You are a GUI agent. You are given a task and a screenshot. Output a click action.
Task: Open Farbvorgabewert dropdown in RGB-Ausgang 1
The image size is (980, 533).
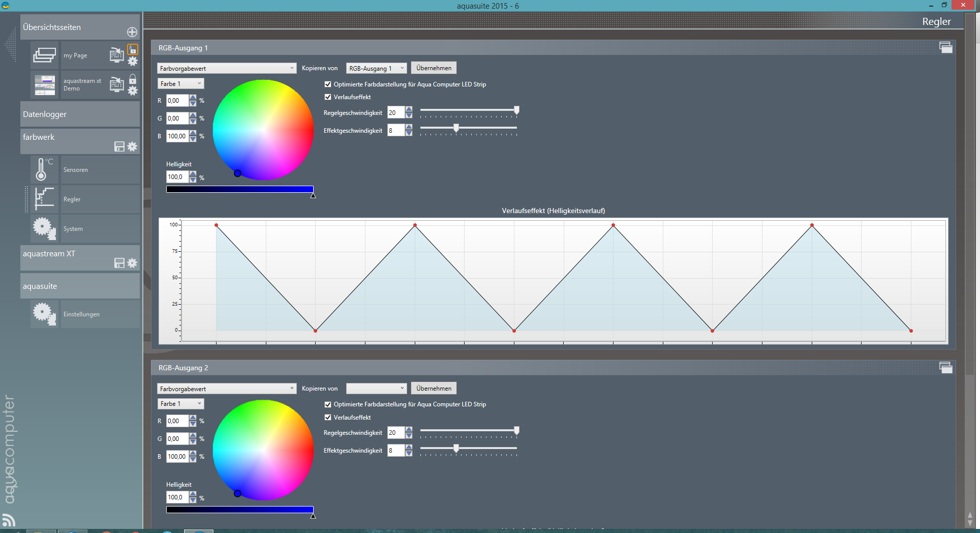click(x=226, y=68)
